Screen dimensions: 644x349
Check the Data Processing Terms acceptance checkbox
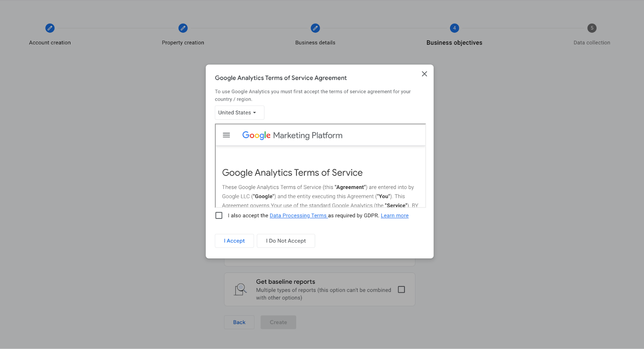click(x=219, y=216)
